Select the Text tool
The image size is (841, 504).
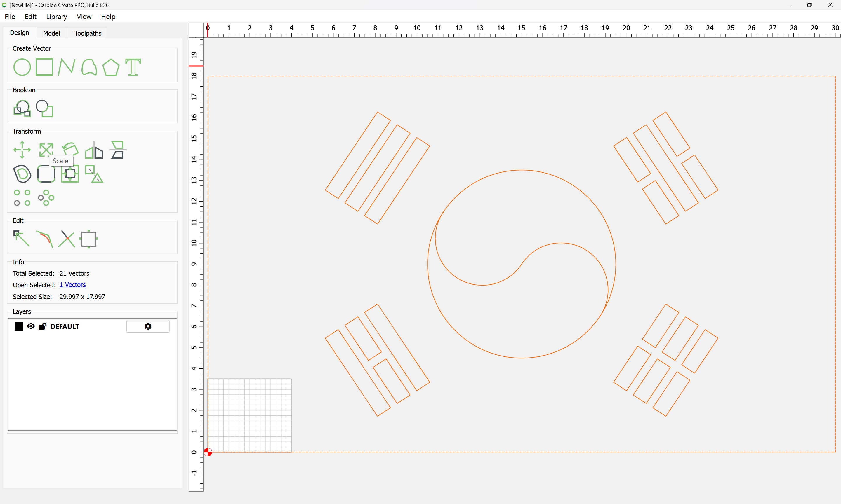click(133, 67)
